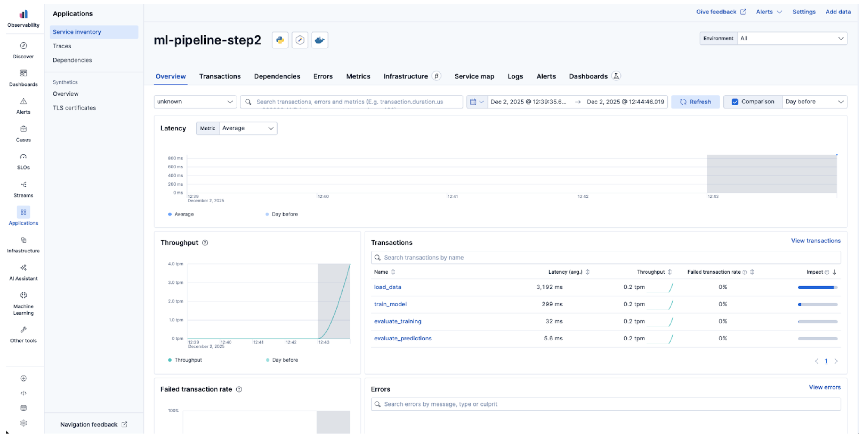
Task: Open Machine Learning in the sidebar
Action: 23,303
